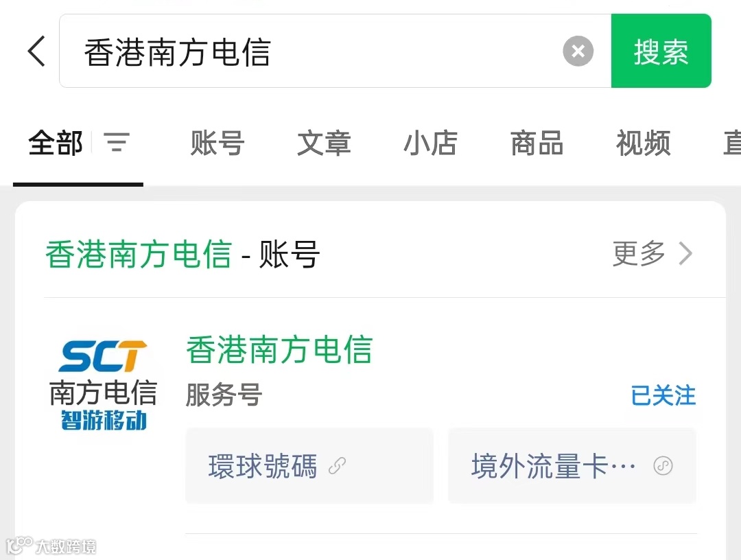Open the 商品 tab
Viewport: 741px width, 560px height.
(537, 143)
